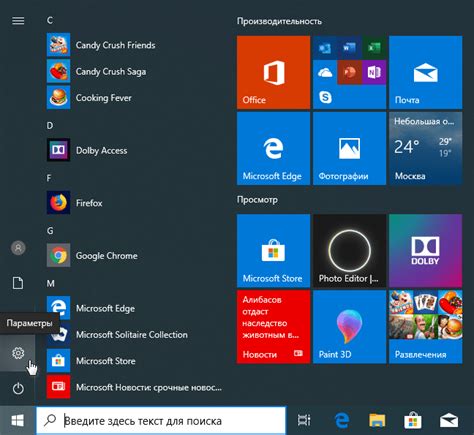
Task: Expand the hamburger menu at top
Action: 18,21
